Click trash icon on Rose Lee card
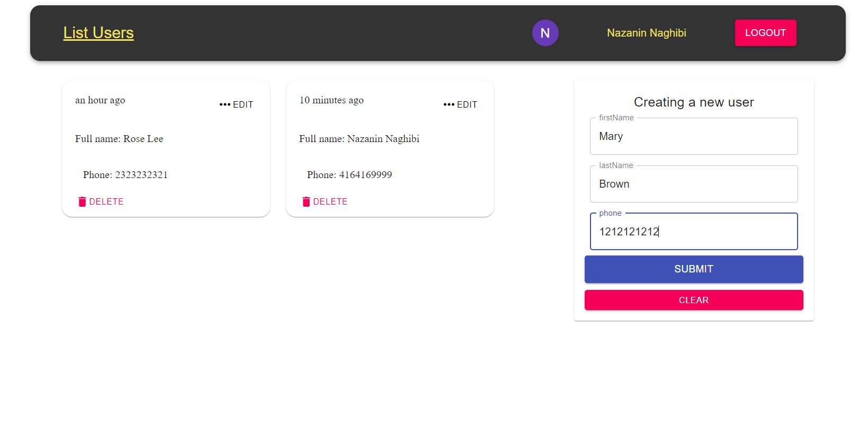Image resolution: width=868 pixels, height=432 pixels. 82,201
